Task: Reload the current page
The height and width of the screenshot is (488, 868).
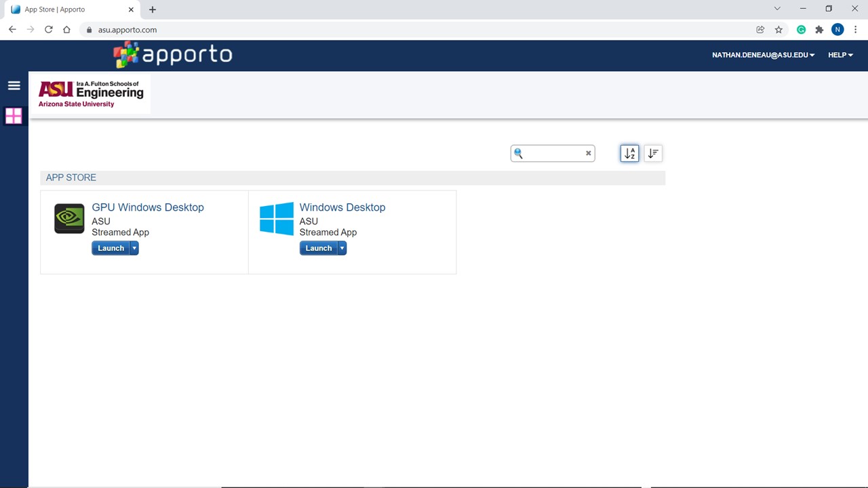Action: [x=48, y=30]
